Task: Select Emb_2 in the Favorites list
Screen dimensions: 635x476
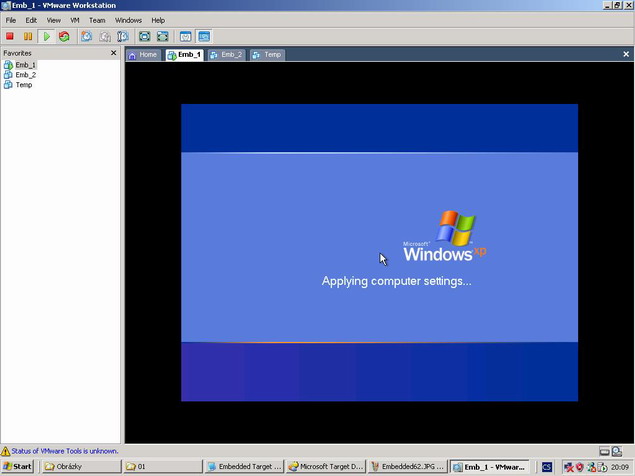Action: point(26,75)
